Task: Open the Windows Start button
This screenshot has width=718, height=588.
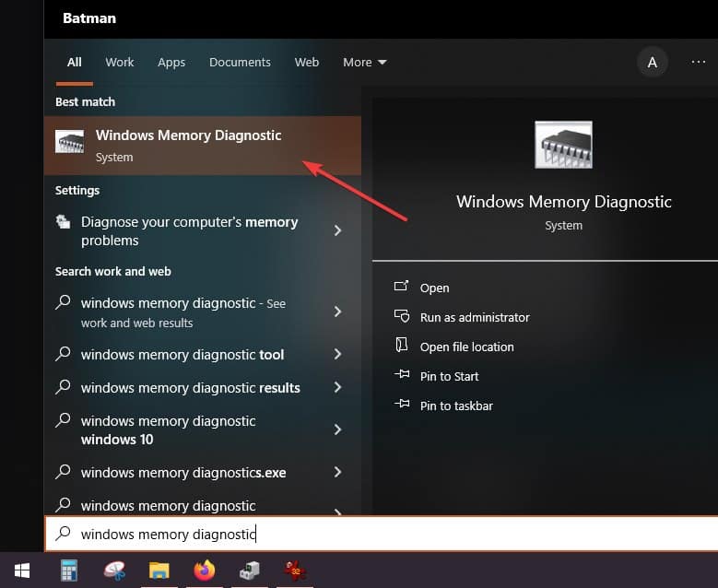Action: point(22,570)
